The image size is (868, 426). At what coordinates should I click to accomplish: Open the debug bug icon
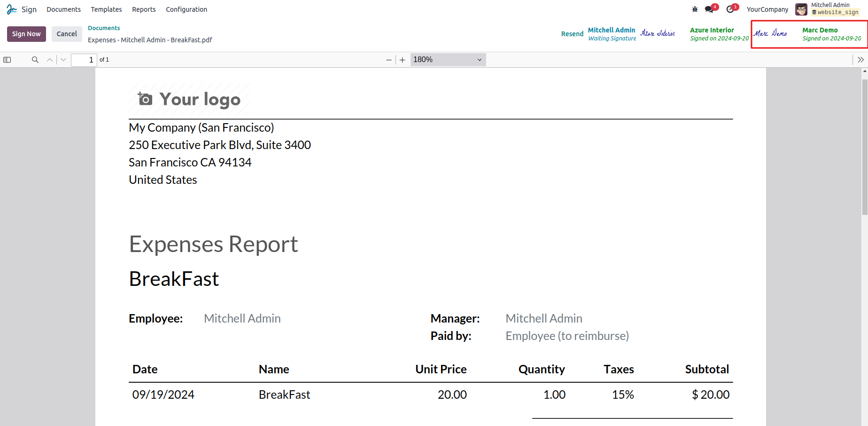695,9
